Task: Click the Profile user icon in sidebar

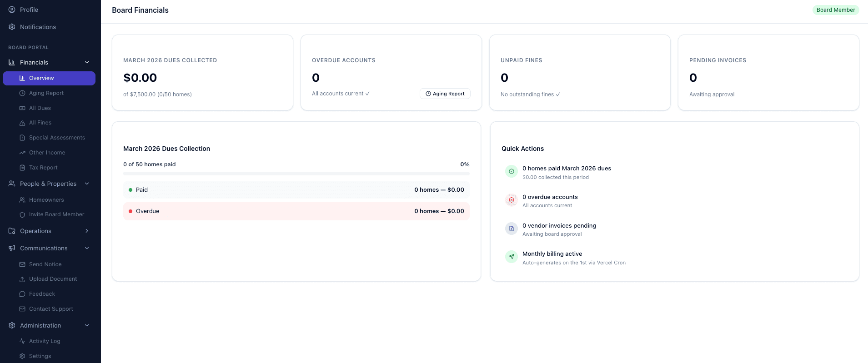Action: [x=12, y=10]
